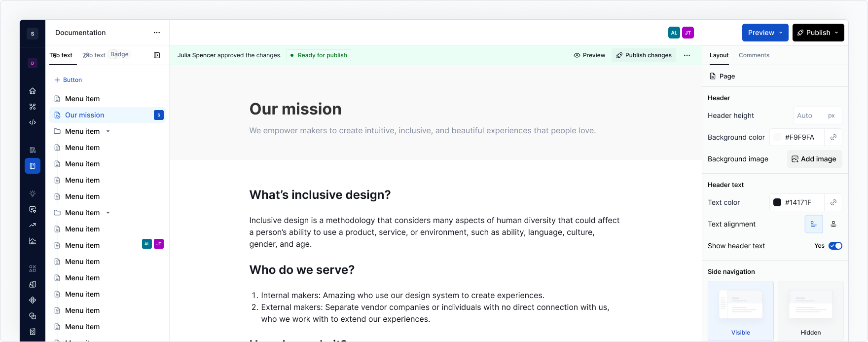Switch to the Comments tab
This screenshot has height=342, width=868.
pyautogui.click(x=754, y=55)
